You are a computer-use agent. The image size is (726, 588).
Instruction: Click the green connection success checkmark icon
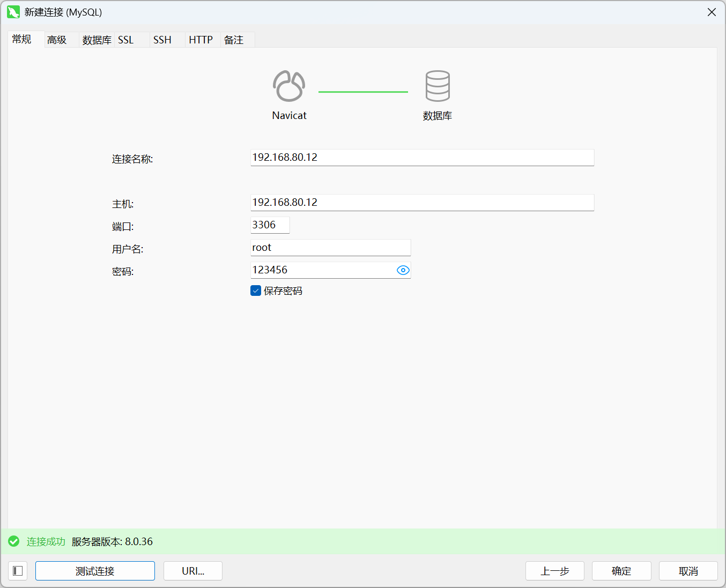(x=14, y=541)
